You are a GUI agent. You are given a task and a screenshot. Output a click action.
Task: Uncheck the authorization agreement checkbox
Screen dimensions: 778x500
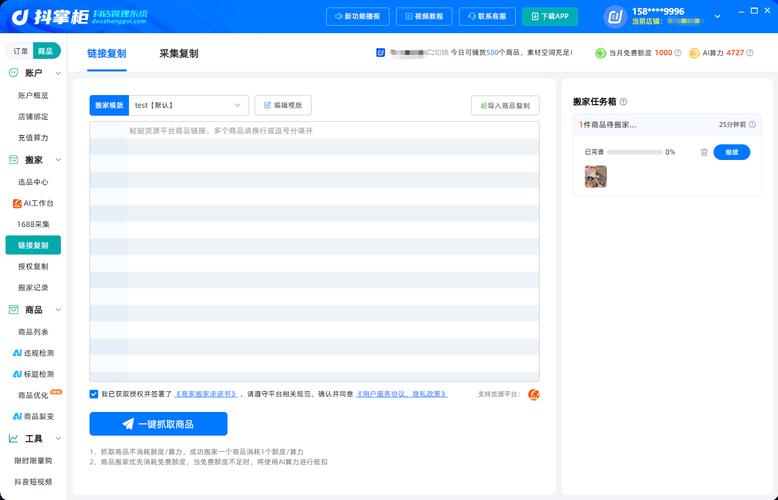point(94,394)
